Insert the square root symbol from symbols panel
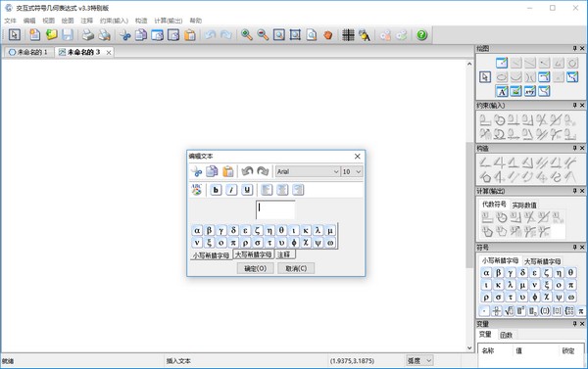This screenshot has width=588, height=369. point(509,310)
